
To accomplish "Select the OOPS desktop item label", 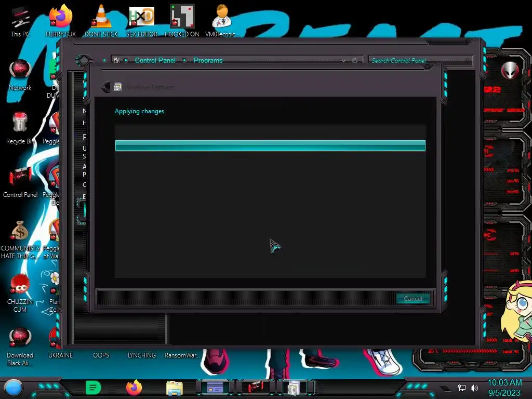I will (101, 355).
